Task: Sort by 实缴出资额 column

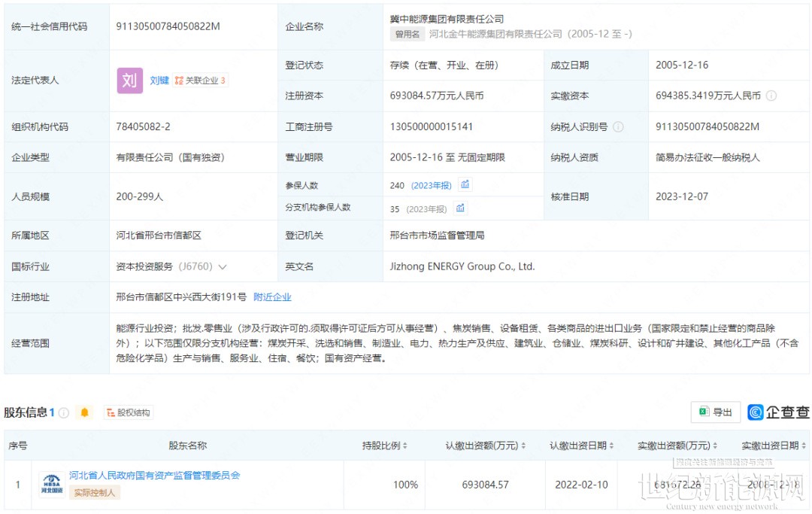Action: [x=677, y=446]
